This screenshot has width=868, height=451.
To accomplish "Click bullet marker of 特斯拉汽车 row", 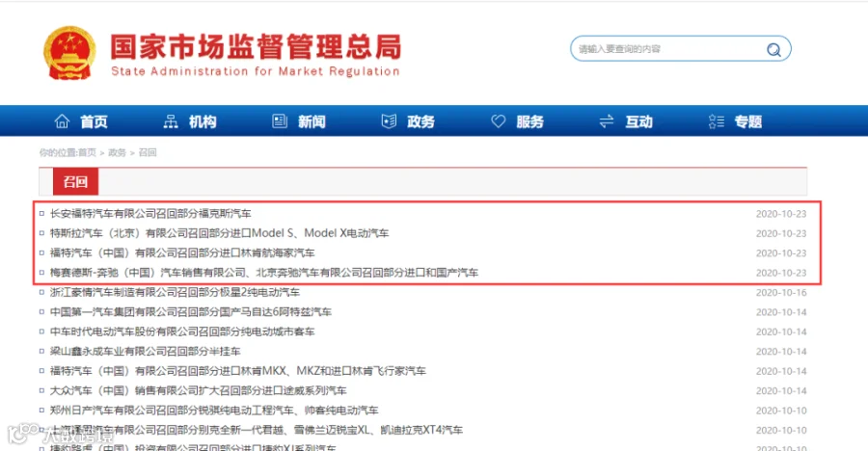I will [41, 233].
